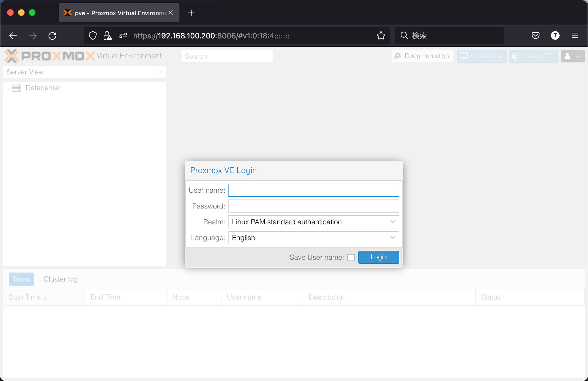588x381 pixels.
Task: Select the pve Proxmox Virtual Environment tab
Action: coord(119,13)
